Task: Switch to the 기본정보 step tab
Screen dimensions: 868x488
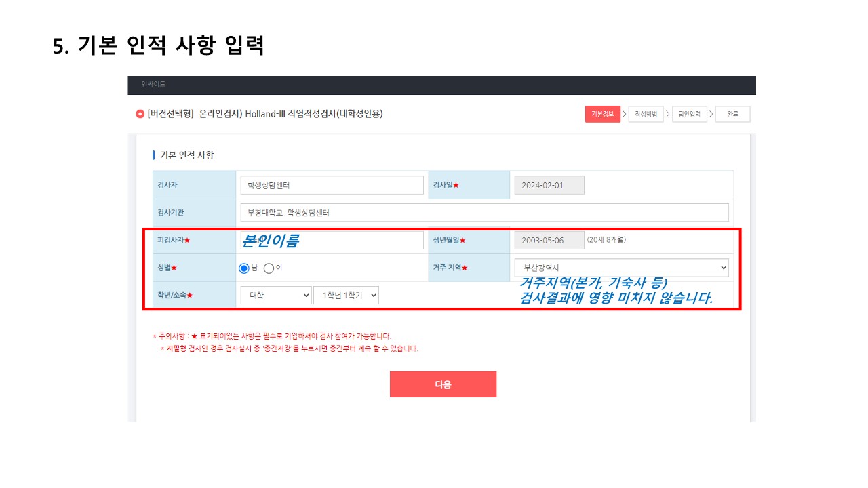Action: tap(602, 114)
